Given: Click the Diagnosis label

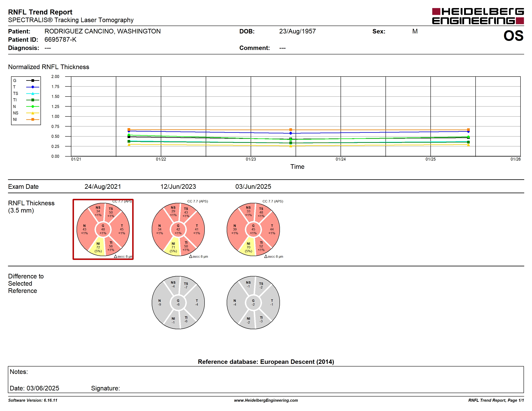Looking at the screenshot, I should click(24, 48).
